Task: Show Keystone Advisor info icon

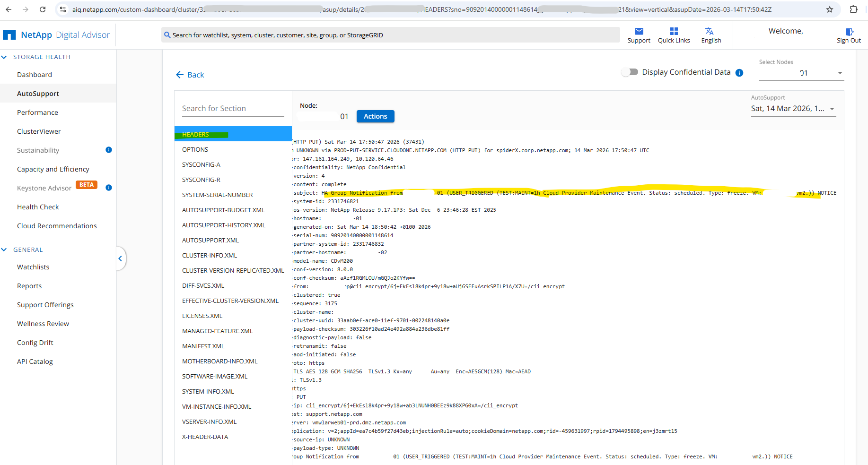Action: tap(109, 188)
